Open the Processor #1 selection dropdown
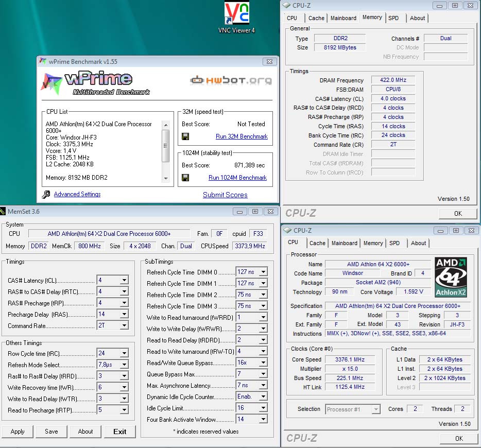The height and width of the screenshot is (448, 481). (x=376, y=409)
